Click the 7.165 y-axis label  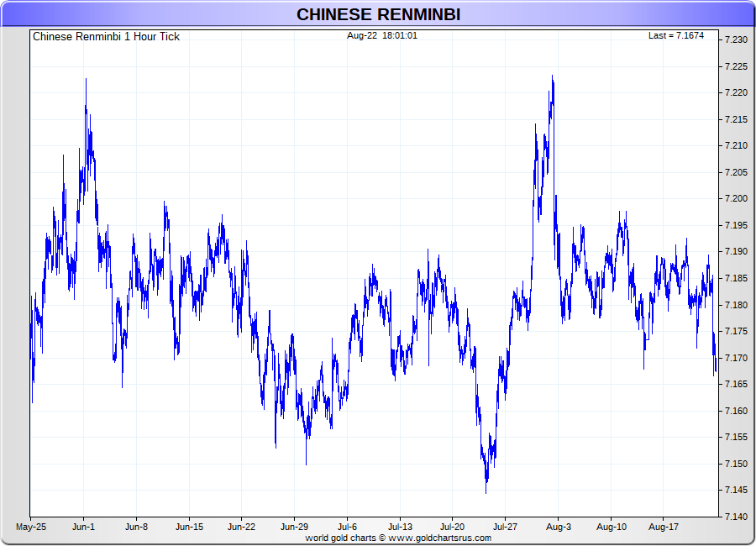point(736,385)
